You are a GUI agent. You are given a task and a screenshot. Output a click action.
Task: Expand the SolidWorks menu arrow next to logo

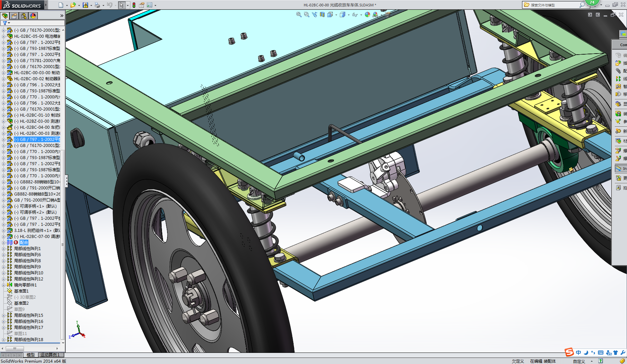tap(46, 5)
